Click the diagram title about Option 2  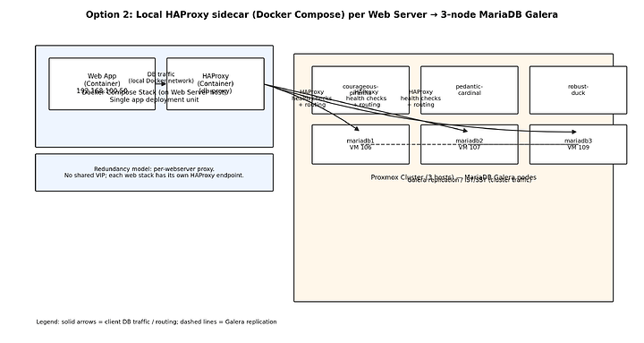(x=322, y=15)
